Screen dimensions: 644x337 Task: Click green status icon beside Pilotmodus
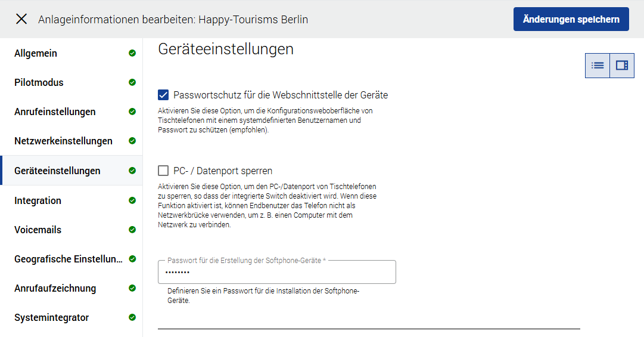(132, 82)
